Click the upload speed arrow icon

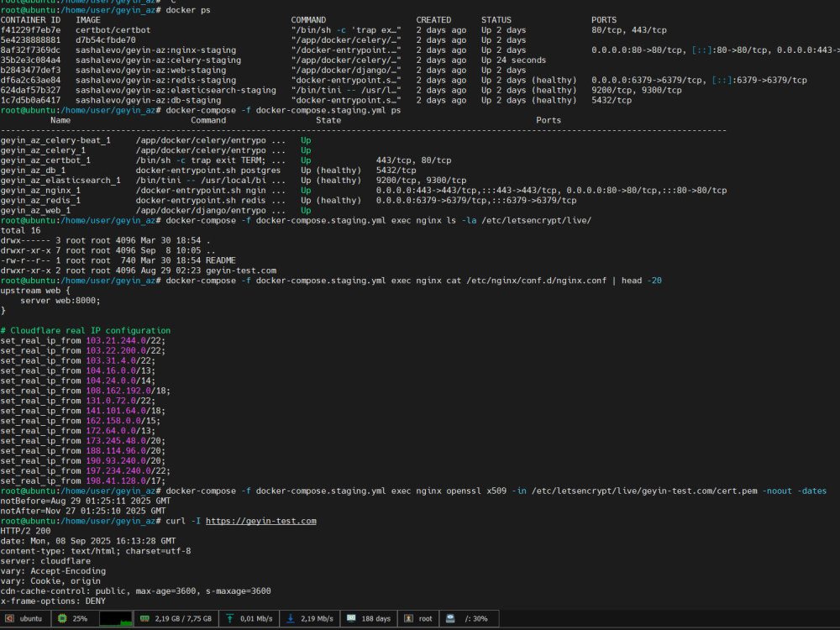click(x=230, y=618)
